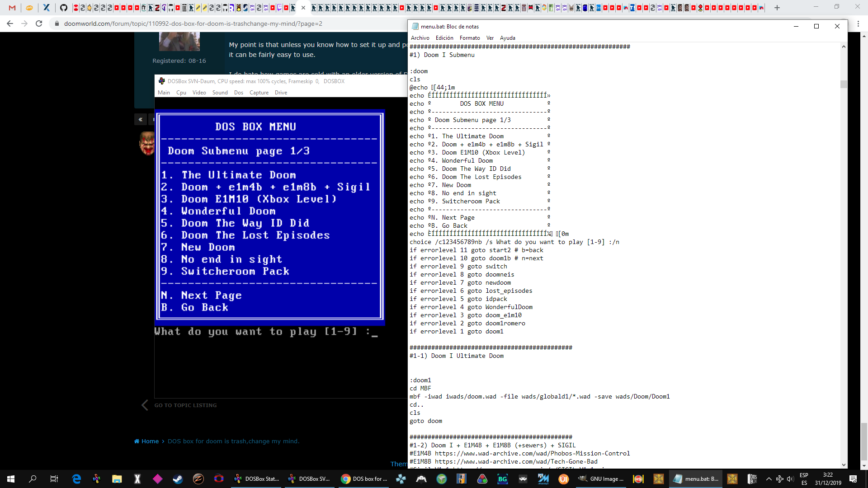This screenshot has height=488, width=868.
Task: Open File Explorer from the taskbar
Action: [x=117, y=479]
